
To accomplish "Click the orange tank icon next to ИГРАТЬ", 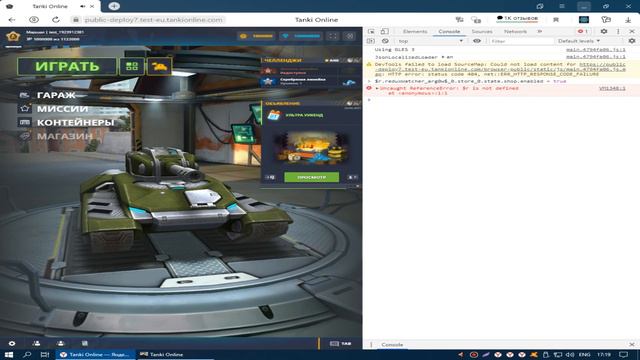I will [159, 67].
